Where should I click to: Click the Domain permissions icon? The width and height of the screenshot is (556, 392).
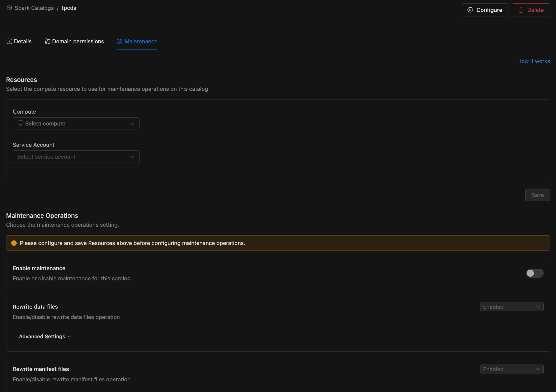[x=47, y=41]
